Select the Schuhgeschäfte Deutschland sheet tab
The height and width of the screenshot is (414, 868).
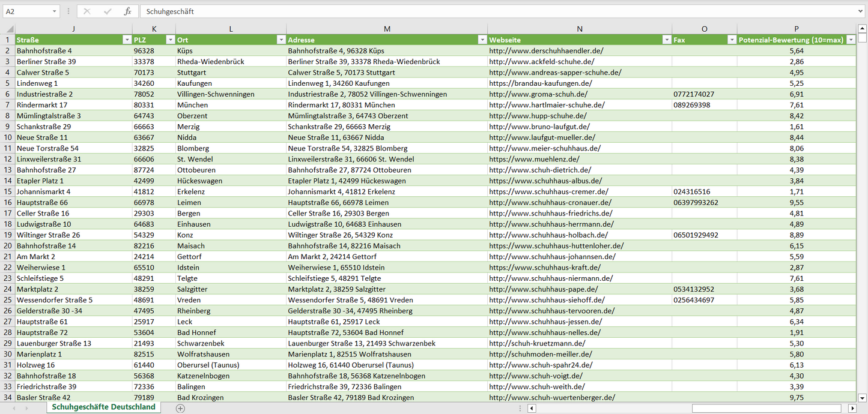pos(103,407)
